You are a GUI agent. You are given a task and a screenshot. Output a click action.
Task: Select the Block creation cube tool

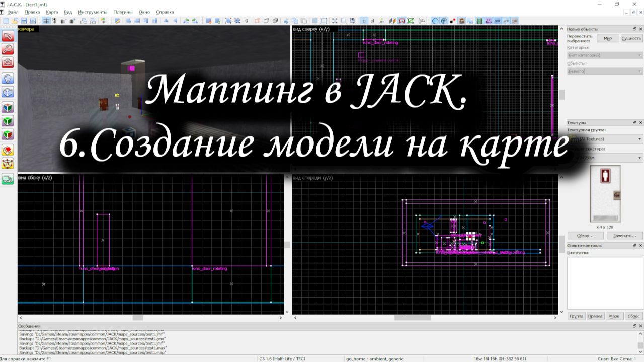[x=8, y=92]
